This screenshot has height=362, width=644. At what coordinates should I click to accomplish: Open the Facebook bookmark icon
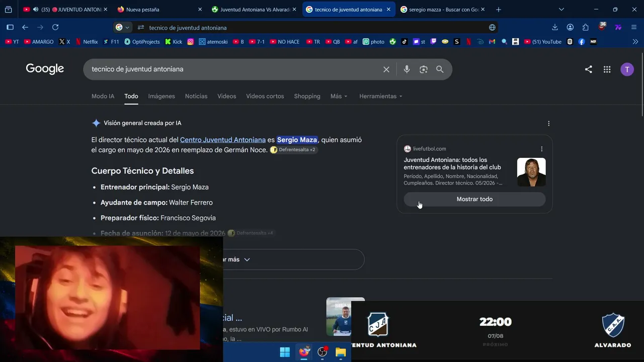(x=582, y=42)
